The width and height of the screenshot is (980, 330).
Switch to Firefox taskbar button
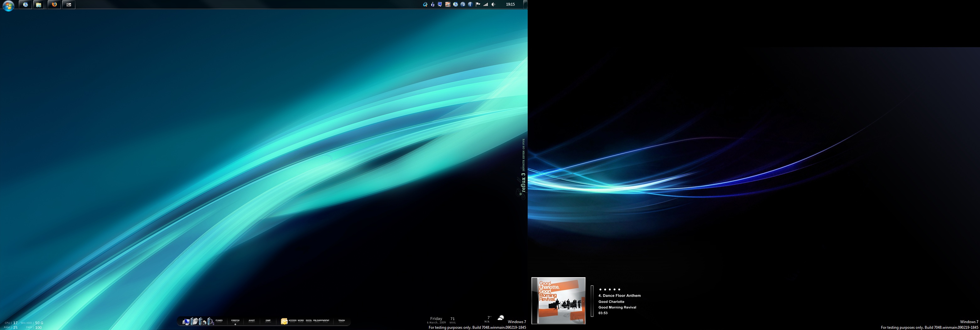(54, 5)
